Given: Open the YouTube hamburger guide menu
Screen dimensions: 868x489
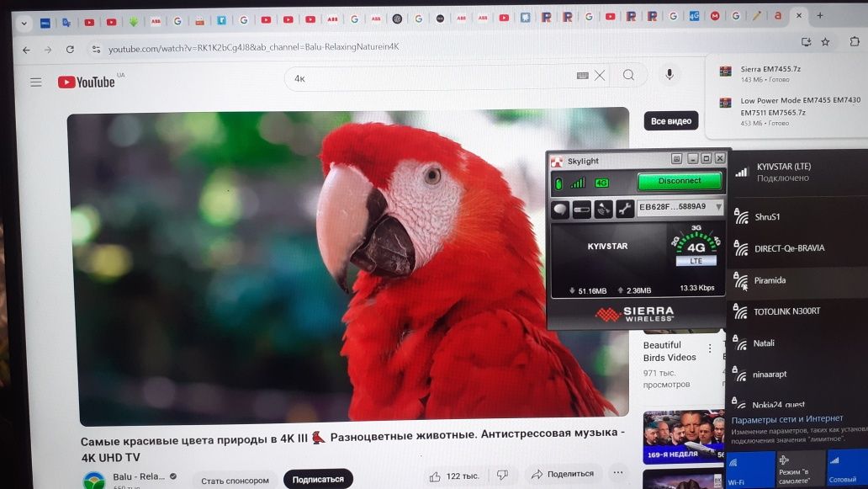Looking at the screenshot, I should pos(36,82).
